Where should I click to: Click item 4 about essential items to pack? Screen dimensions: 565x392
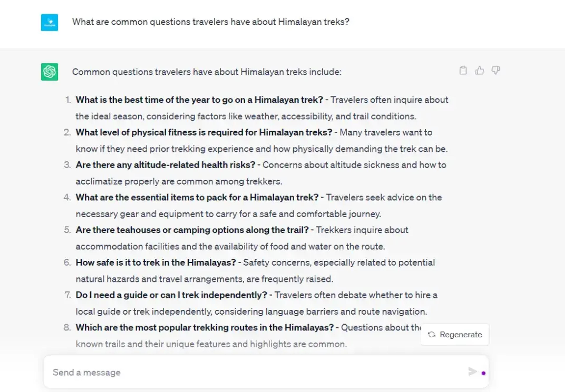click(259, 206)
